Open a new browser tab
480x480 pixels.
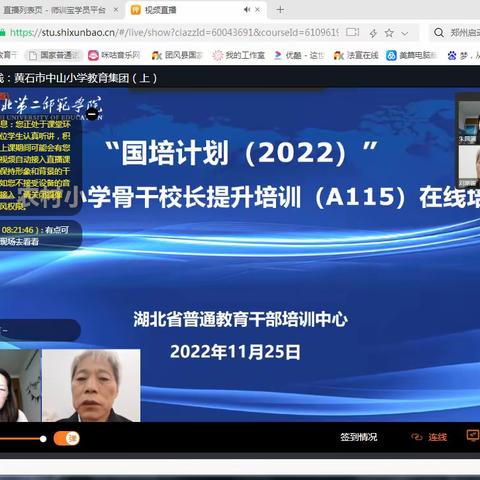pos(280,10)
